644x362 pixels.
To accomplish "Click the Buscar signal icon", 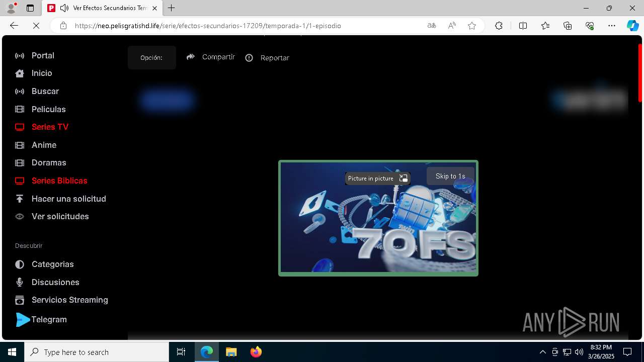I will [20, 91].
